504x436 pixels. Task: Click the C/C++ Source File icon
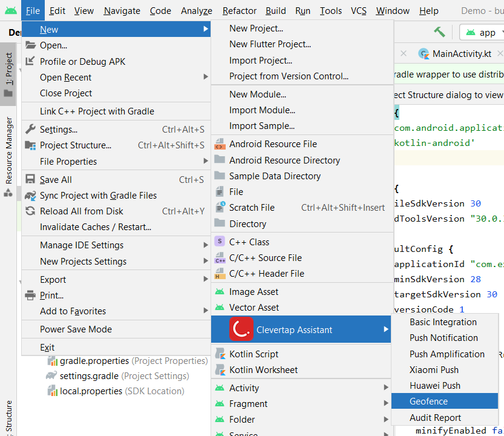(x=220, y=257)
